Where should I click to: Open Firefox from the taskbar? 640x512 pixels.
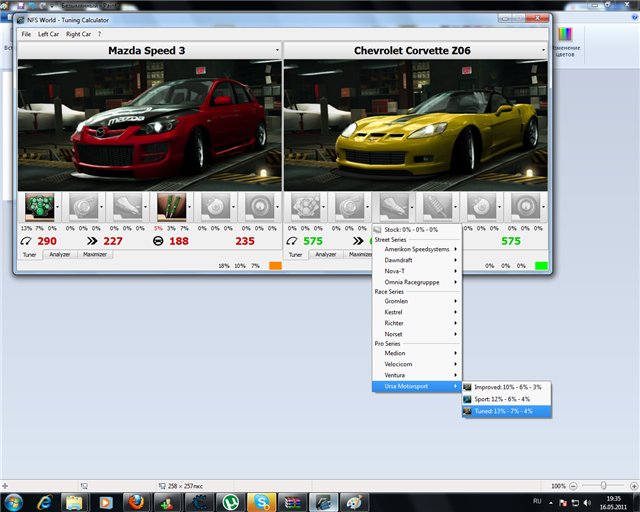click(x=136, y=502)
